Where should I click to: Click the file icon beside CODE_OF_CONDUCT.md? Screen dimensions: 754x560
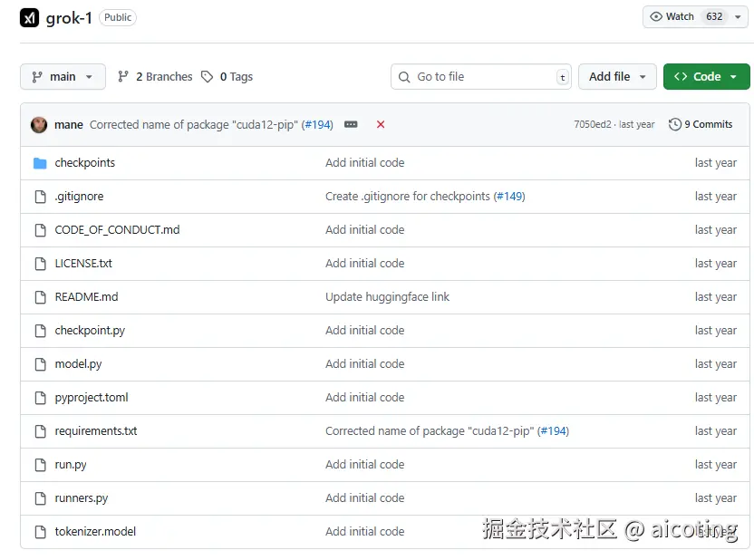tap(41, 230)
